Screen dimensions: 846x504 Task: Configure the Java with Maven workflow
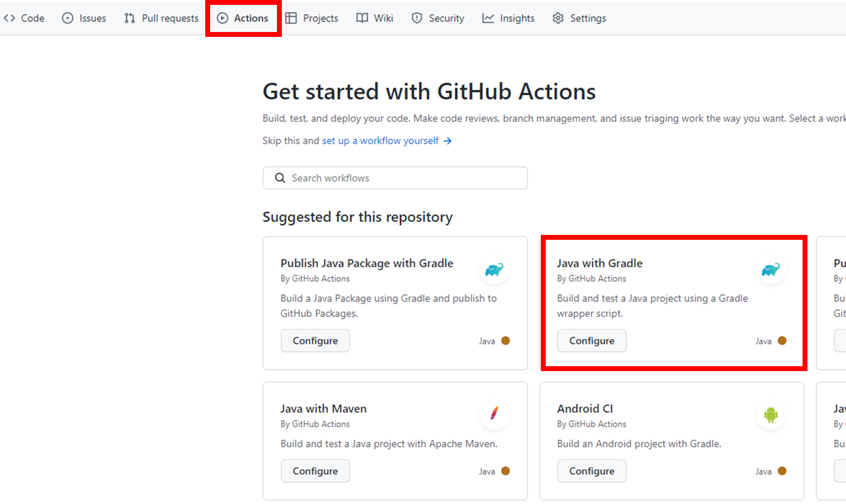pyautogui.click(x=315, y=471)
